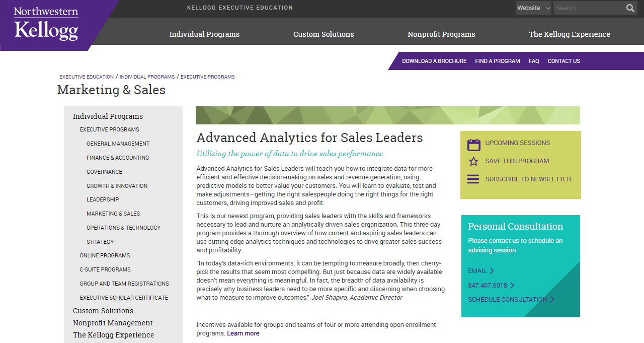Click Find a Program link

(498, 61)
